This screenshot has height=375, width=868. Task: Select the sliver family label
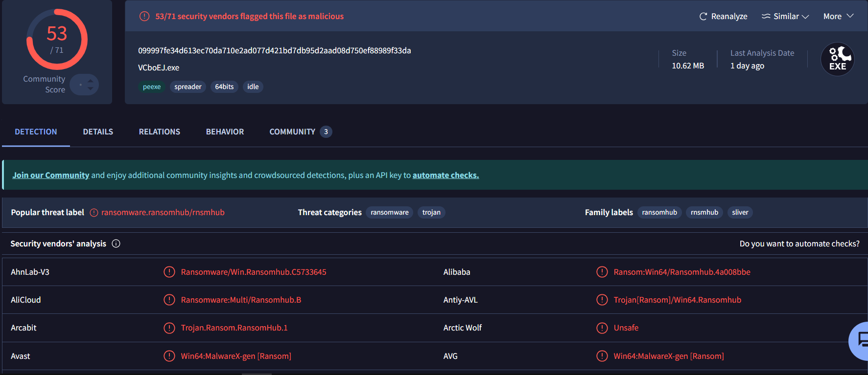740,213
